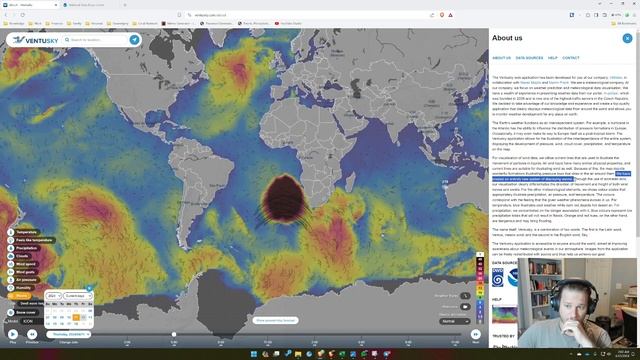Click the NOAA logo under data sources

(513, 278)
